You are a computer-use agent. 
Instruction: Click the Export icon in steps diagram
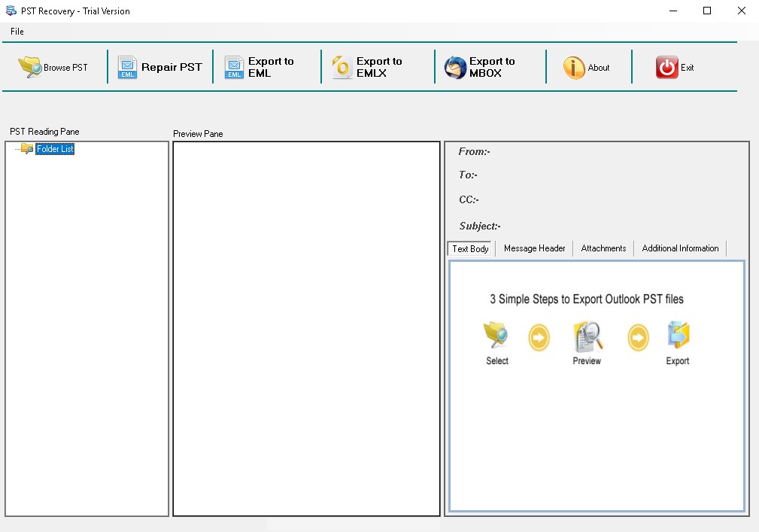point(676,336)
